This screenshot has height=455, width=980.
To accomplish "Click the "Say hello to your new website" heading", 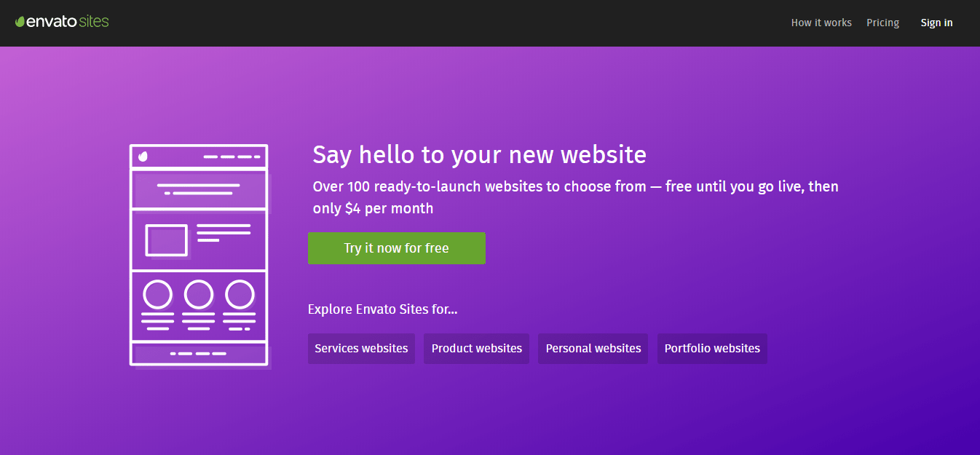I will tap(479, 154).
